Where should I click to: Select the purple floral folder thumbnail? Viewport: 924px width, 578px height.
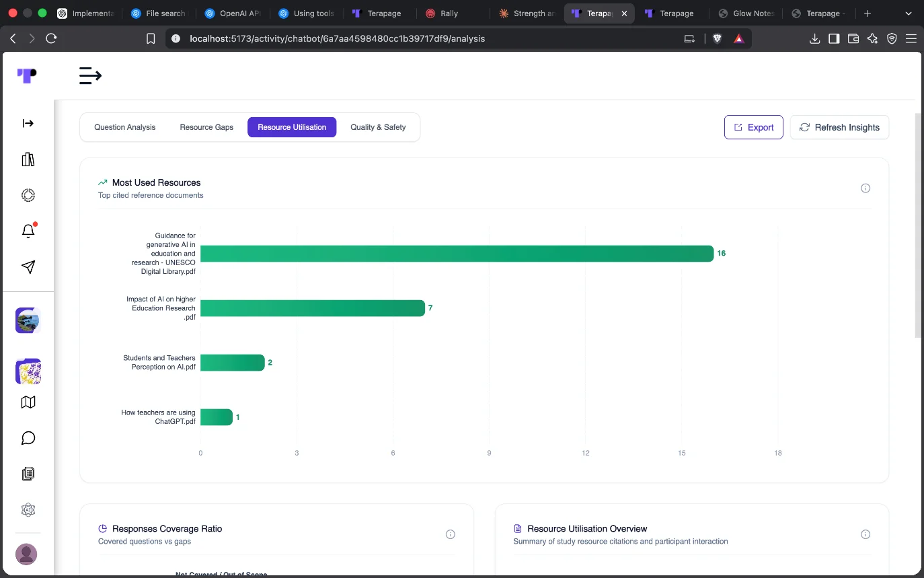(28, 371)
